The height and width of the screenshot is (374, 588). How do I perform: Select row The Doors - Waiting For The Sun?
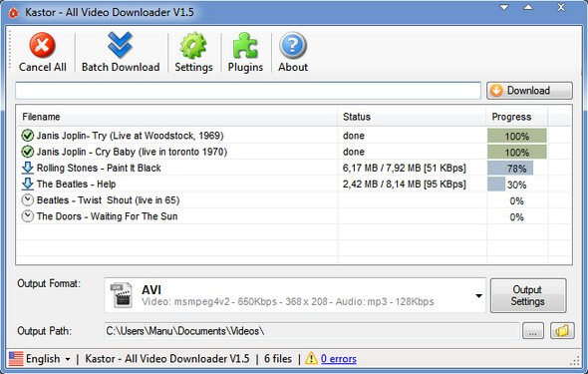click(294, 216)
